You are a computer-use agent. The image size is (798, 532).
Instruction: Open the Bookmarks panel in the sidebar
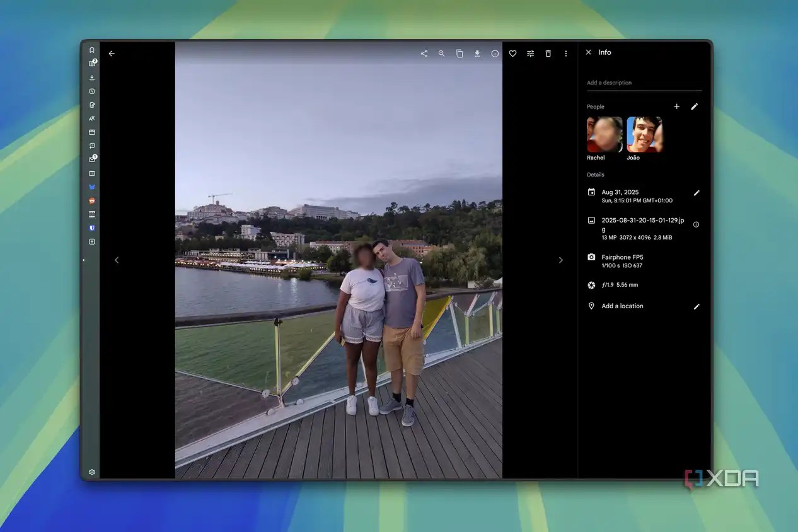(x=92, y=50)
